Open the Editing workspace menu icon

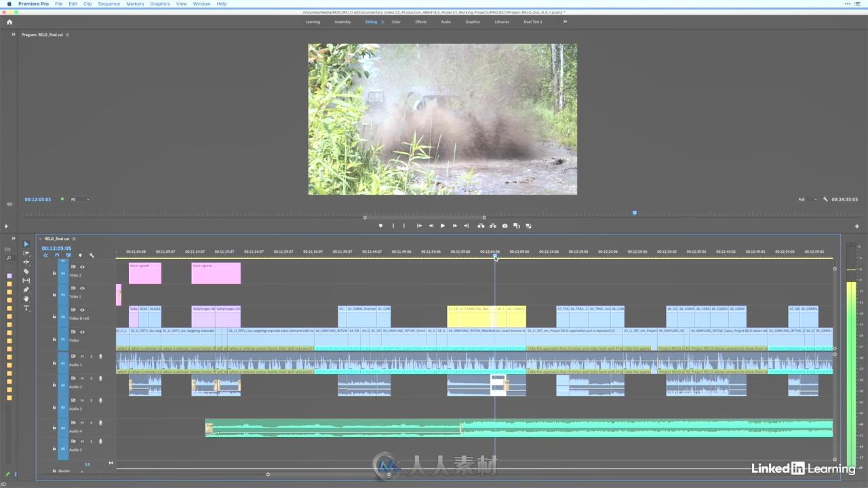(382, 22)
